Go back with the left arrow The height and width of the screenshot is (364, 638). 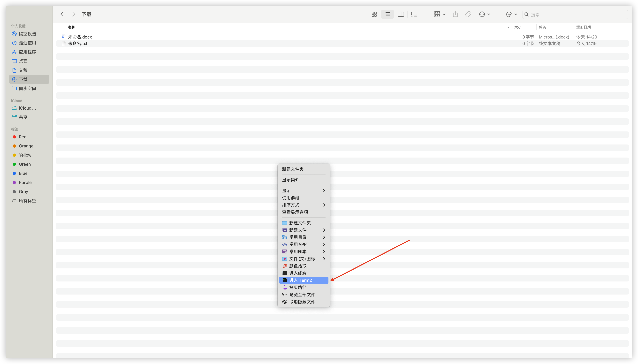coord(62,14)
